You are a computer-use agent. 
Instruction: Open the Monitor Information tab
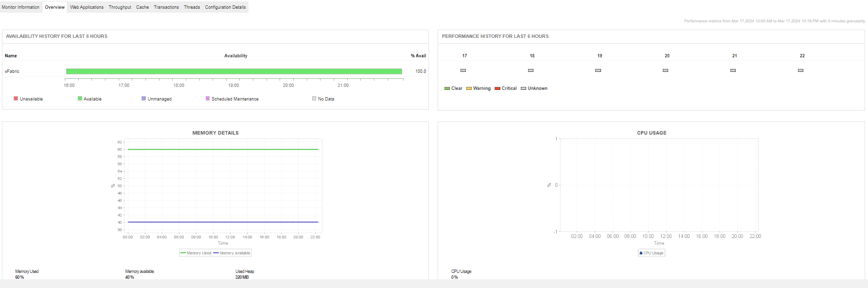coord(20,7)
